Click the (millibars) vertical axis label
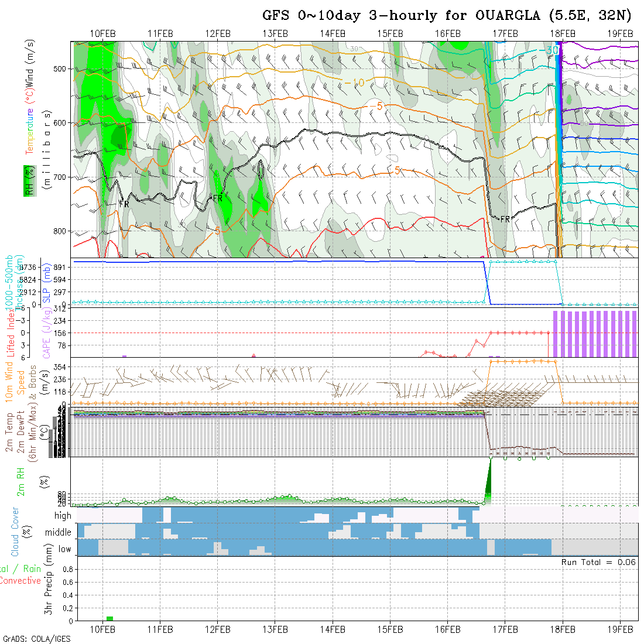The height and width of the screenshot is (644, 644). 47,150
